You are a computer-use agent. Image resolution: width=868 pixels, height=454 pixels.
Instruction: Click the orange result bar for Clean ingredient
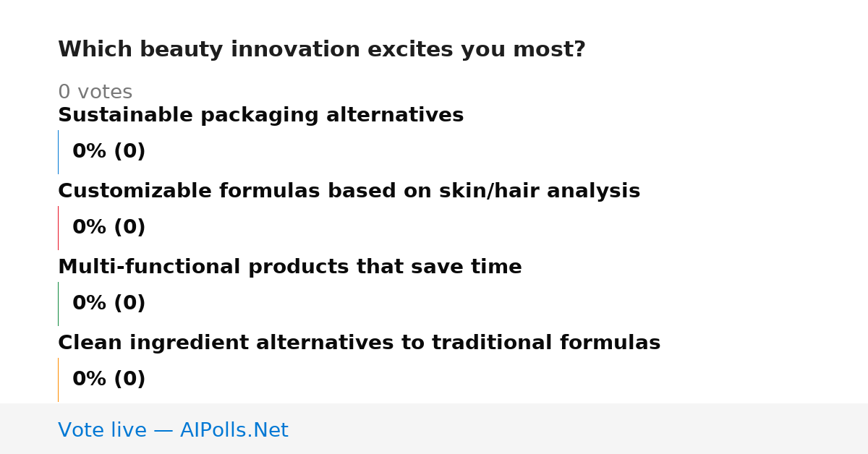(x=58, y=380)
